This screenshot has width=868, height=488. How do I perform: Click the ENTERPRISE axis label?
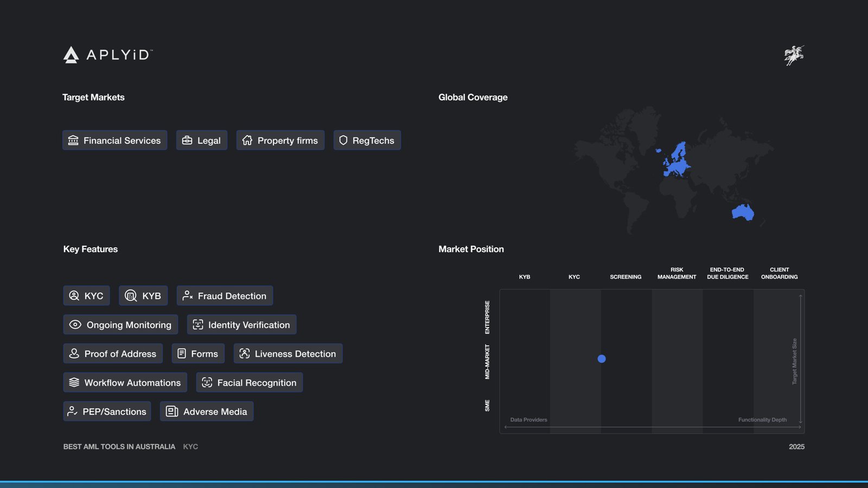coord(487,317)
